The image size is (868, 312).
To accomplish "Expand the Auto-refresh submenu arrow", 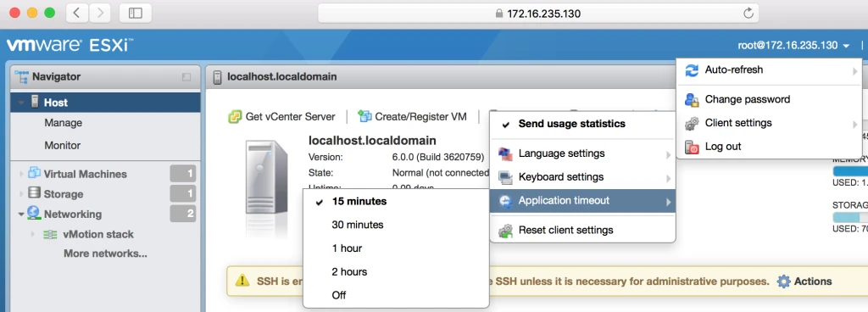I will point(855,71).
